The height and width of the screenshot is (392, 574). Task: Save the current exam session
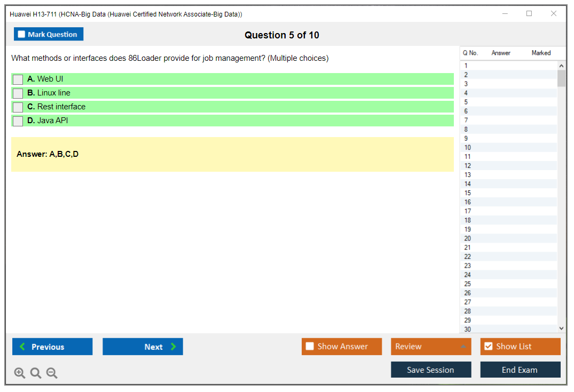431,370
